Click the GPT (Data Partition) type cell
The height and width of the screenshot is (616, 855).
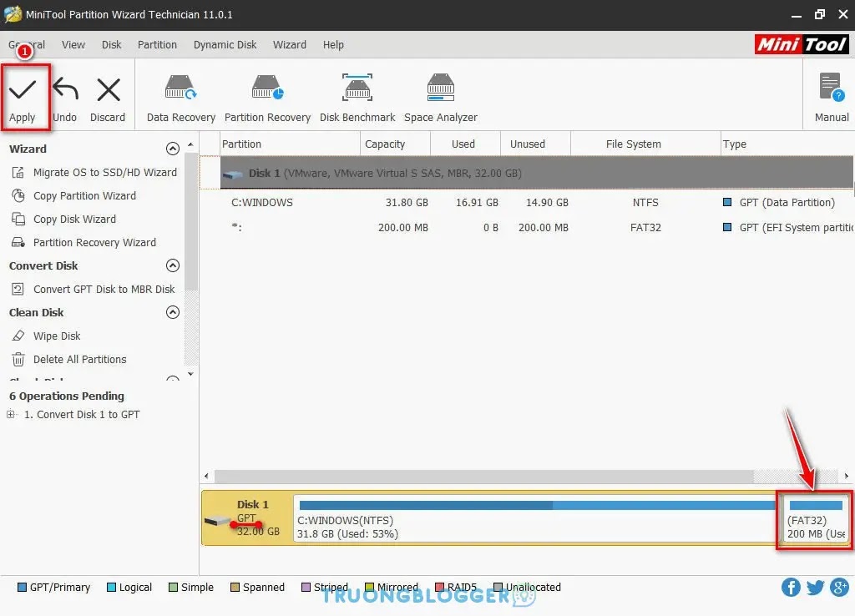787,202
